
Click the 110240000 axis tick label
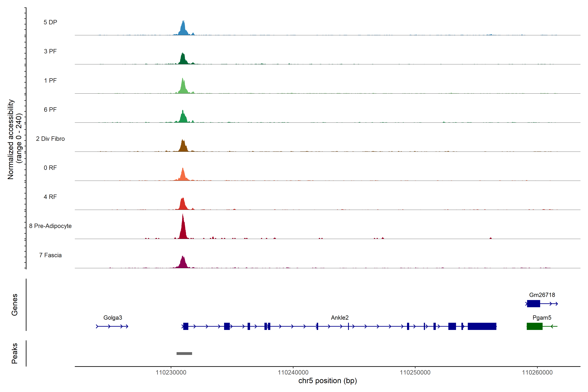(x=293, y=373)
